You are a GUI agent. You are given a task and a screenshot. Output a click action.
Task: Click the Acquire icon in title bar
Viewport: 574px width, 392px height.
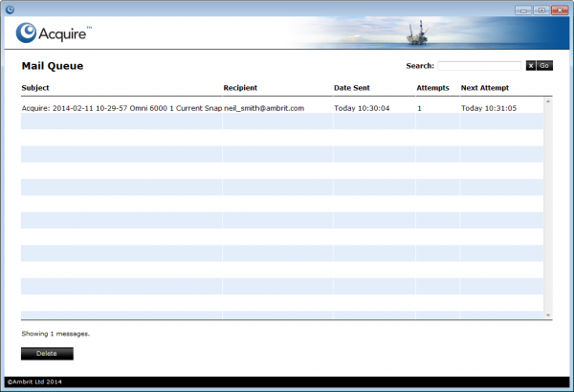coord(10,10)
